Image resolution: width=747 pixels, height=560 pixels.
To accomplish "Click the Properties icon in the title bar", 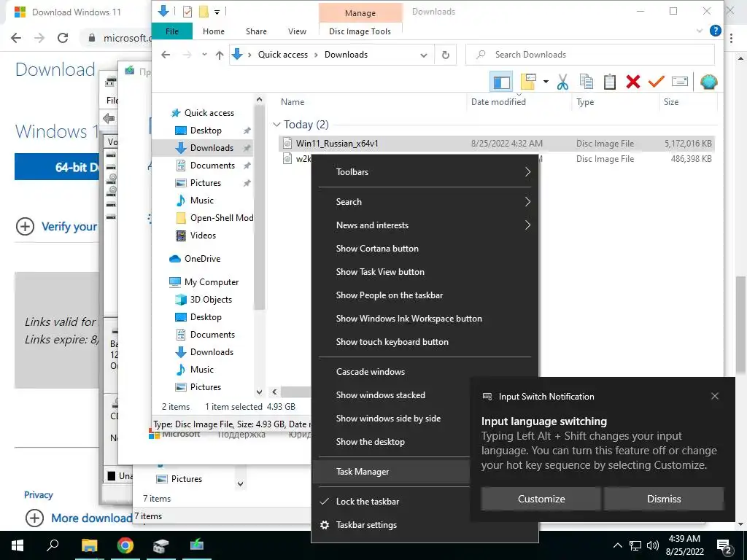I will [x=187, y=12].
